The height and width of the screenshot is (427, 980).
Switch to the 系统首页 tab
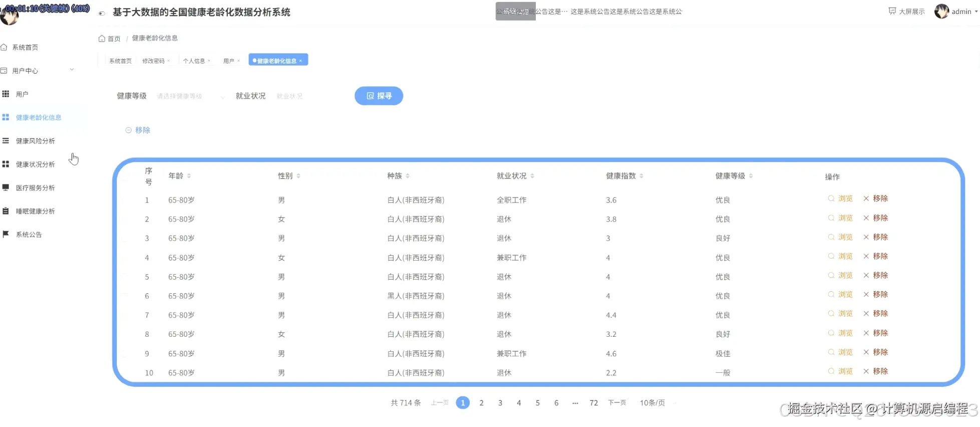pyautogui.click(x=120, y=61)
